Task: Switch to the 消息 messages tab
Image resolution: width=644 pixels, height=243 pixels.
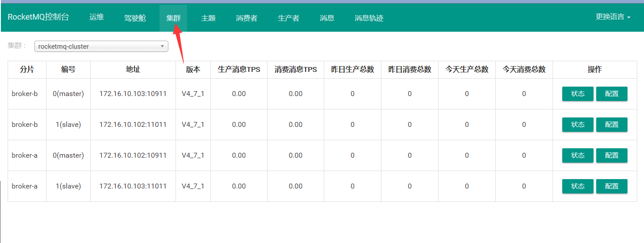Action: (x=327, y=18)
